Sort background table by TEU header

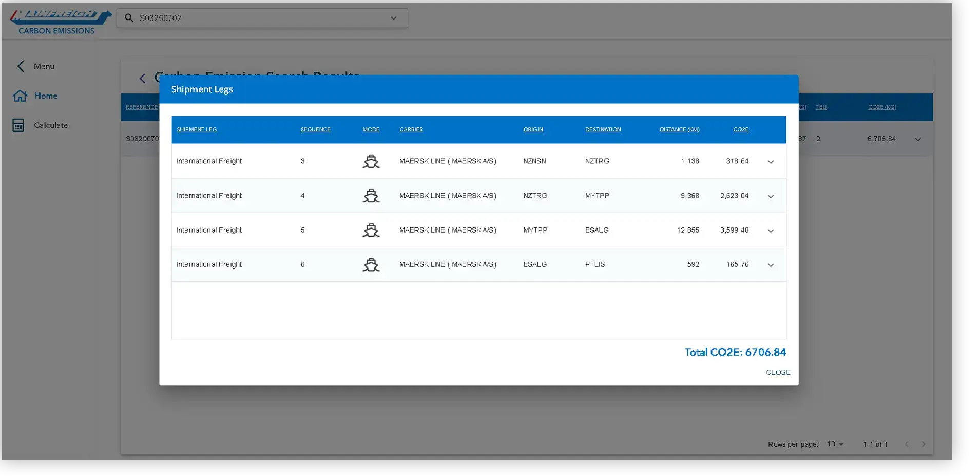click(821, 107)
